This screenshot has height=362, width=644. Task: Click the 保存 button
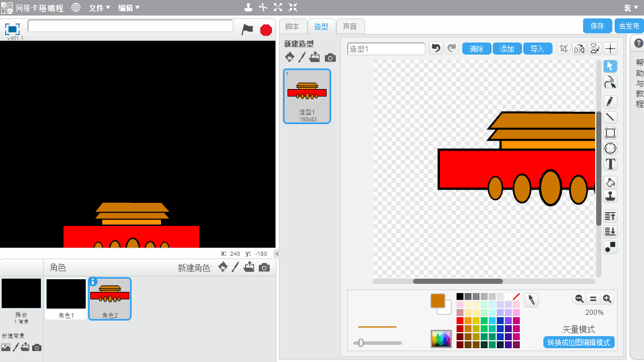pyautogui.click(x=597, y=26)
